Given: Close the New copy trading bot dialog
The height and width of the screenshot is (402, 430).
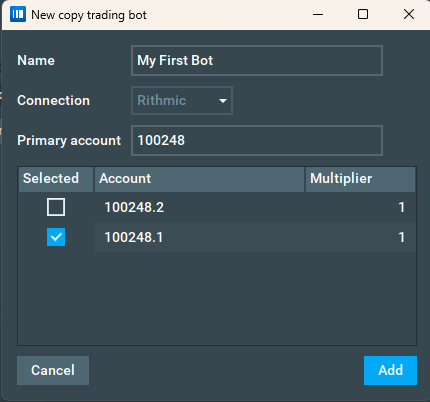Looking at the screenshot, I should [409, 15].
